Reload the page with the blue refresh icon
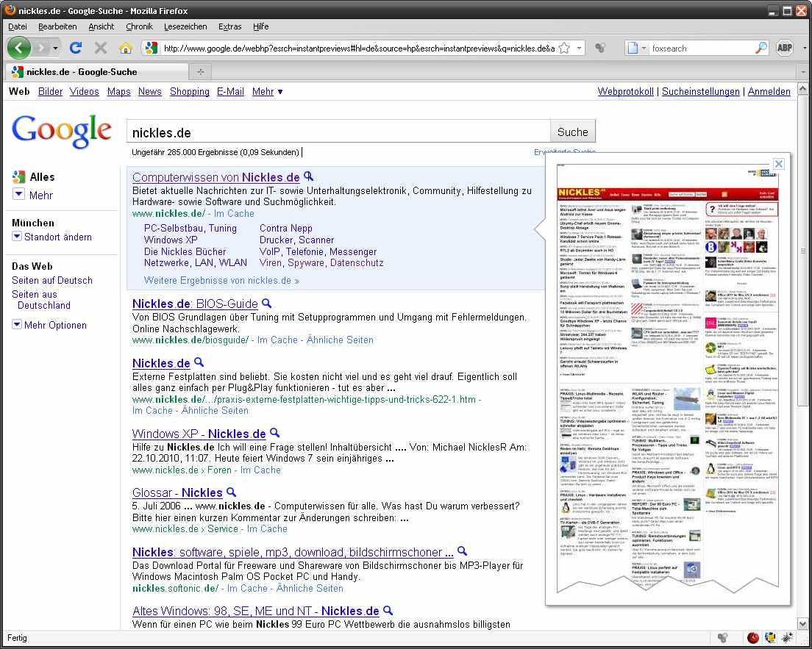 click(x=76, y=48)
